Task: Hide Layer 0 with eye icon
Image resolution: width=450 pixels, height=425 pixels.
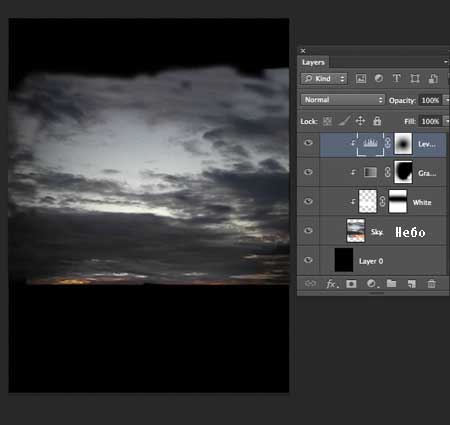Action: click(308, 260)
